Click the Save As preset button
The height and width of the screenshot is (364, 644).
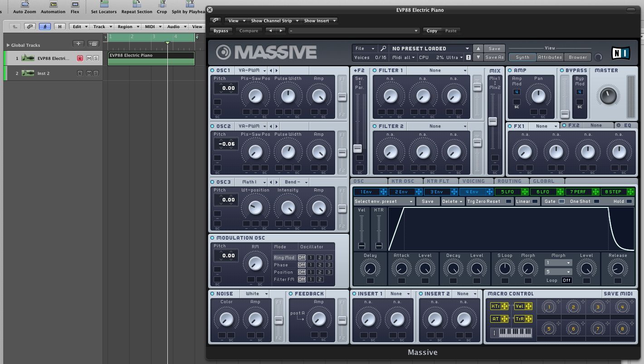tap(494, 57)
